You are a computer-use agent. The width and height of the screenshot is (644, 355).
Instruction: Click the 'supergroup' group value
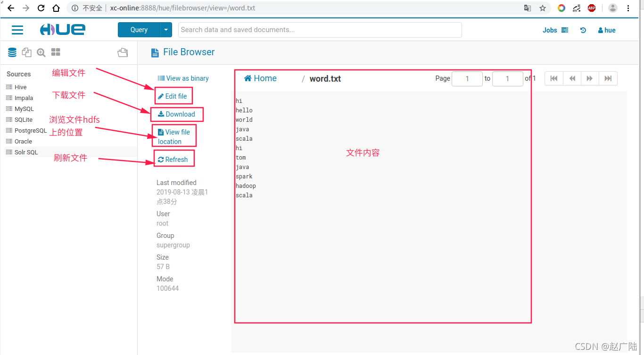pyautogui.click(x=173, y=245)
